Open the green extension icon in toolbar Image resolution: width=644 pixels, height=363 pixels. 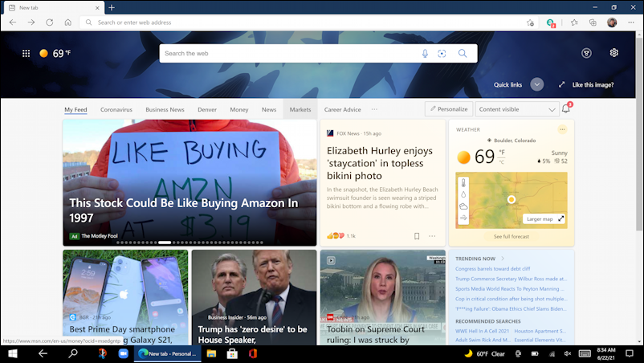[x=551, y=23]
